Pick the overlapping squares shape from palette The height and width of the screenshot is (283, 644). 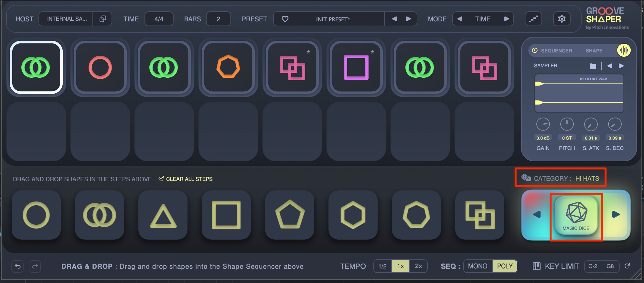pyautogui.click(x=480, y=215)
